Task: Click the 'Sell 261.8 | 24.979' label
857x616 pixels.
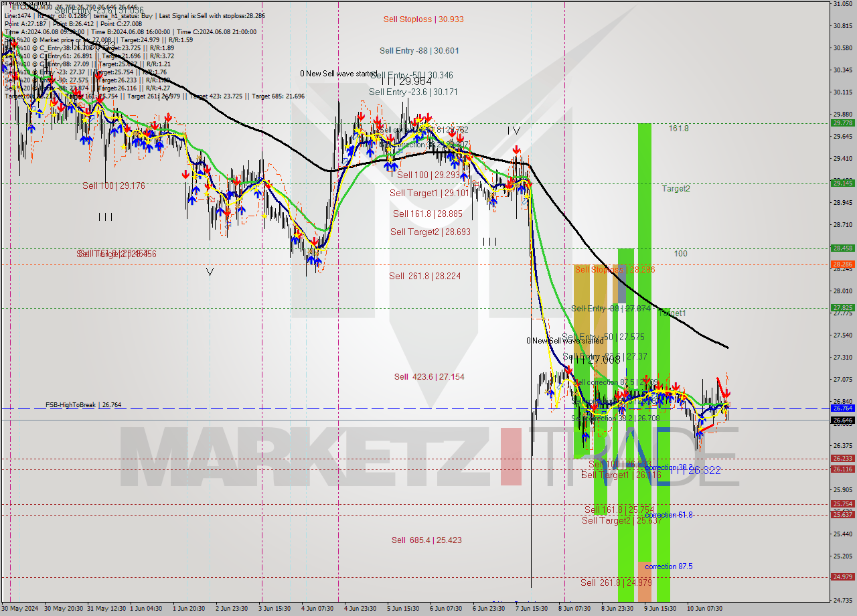Action: coord(616,583)
